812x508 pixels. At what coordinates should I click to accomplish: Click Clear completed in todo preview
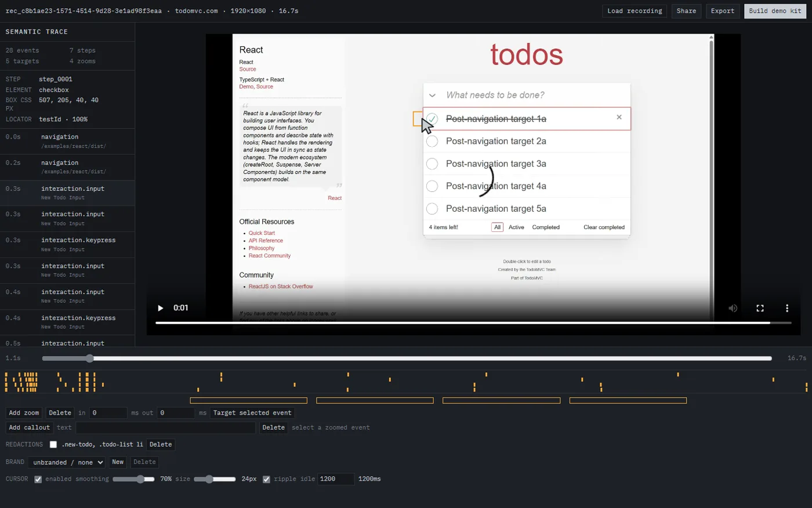point(604,227)
